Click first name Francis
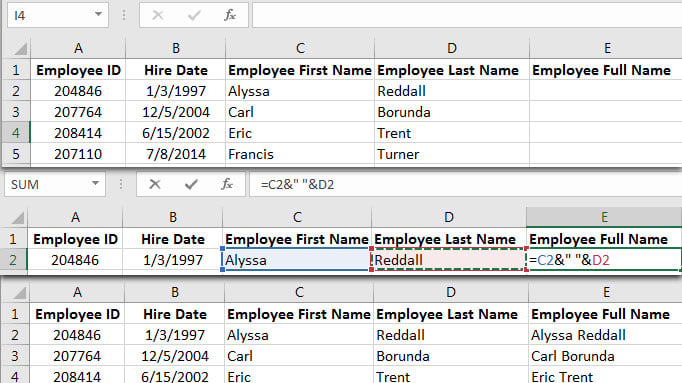The width and height of the screenshot is (682, 383). [300, 154]
